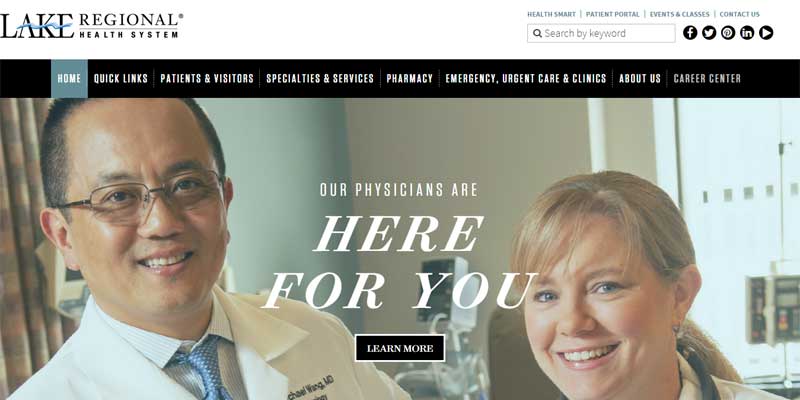This screenshot has width=800, height=400.
Task: Visit the Career Center link
Action: point(707,79)
